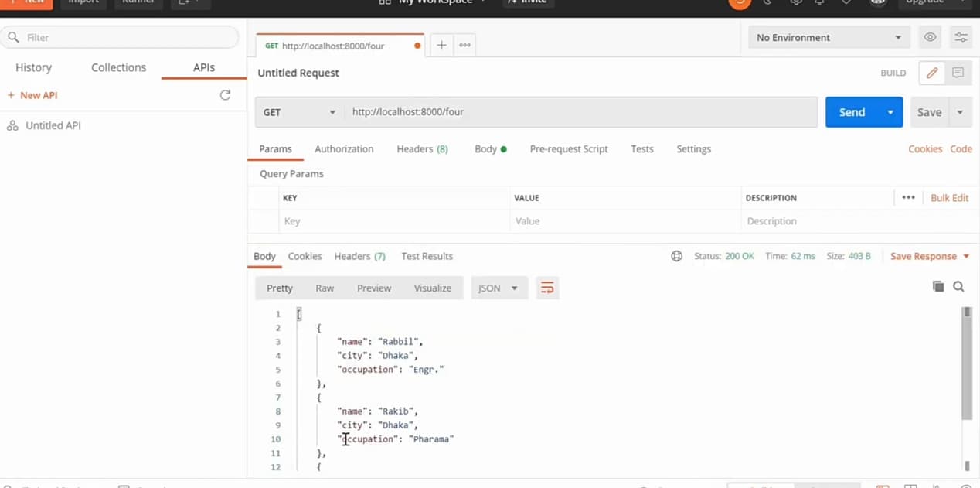
Task: Switch response view to Pretty
Action: pos(280,288)
